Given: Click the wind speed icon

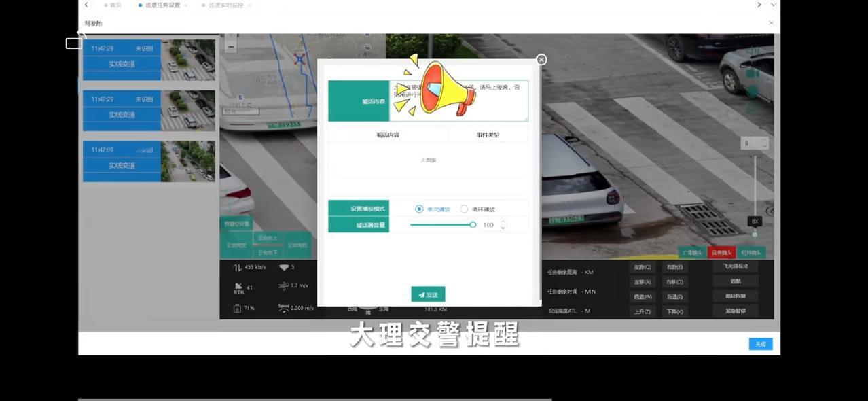Looking at the screenshot, I should coord(283,286).
